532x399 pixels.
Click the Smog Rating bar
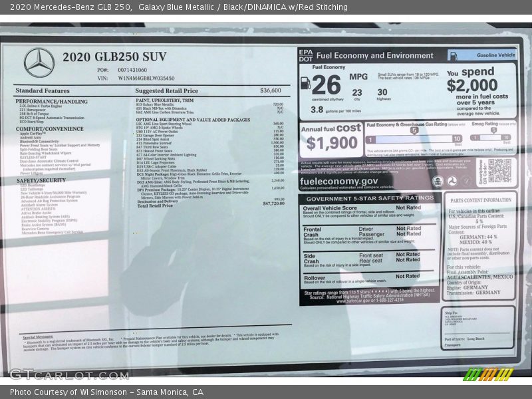(491, 138)
